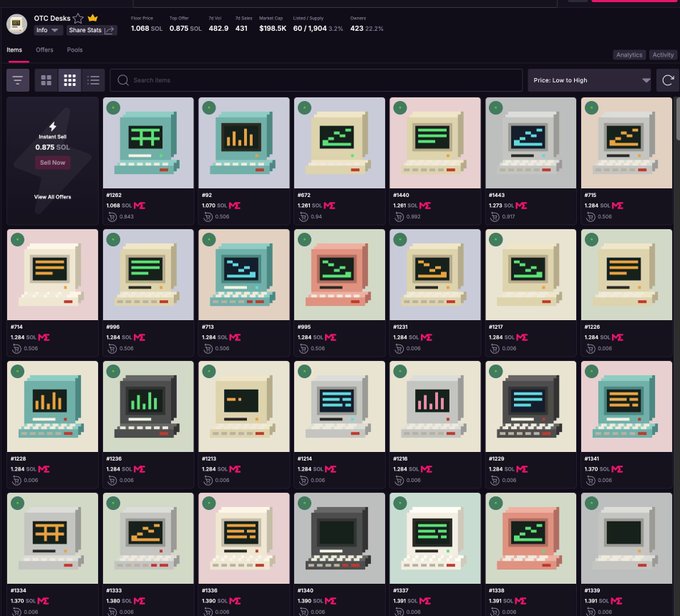Viewport: 680px width, 616px height.
Task: Click the Instant Sell lightning bolt icon
Action: (x=52, y=126)
